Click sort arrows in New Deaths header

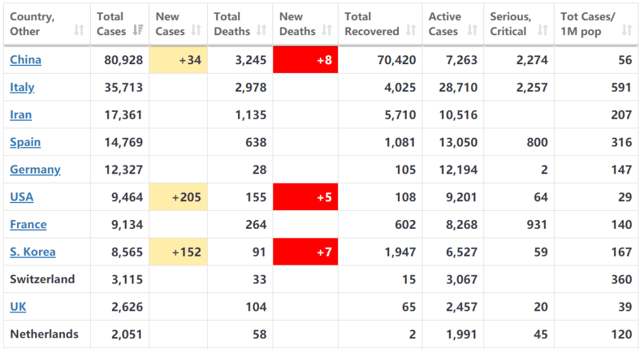[x=327, y=31]
